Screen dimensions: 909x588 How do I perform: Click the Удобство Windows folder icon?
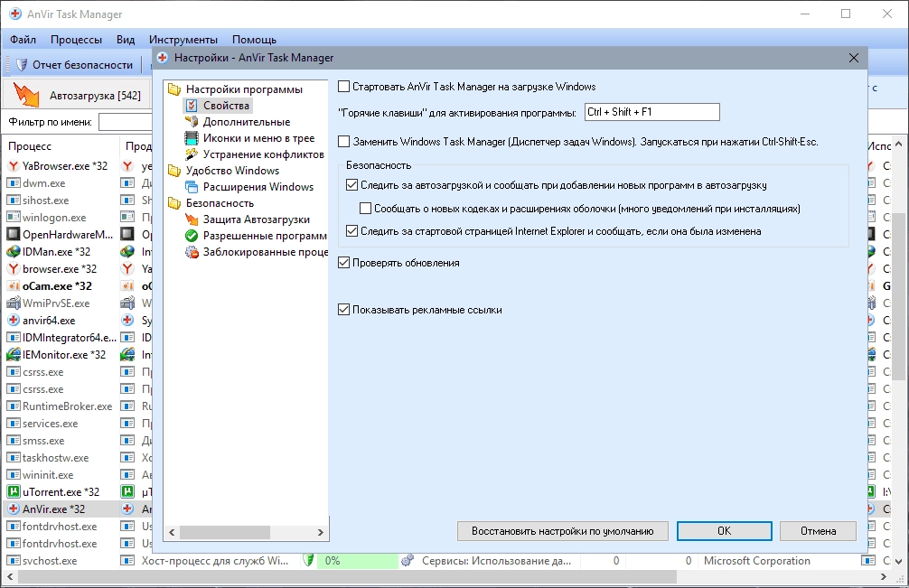(x=173, y=171)
